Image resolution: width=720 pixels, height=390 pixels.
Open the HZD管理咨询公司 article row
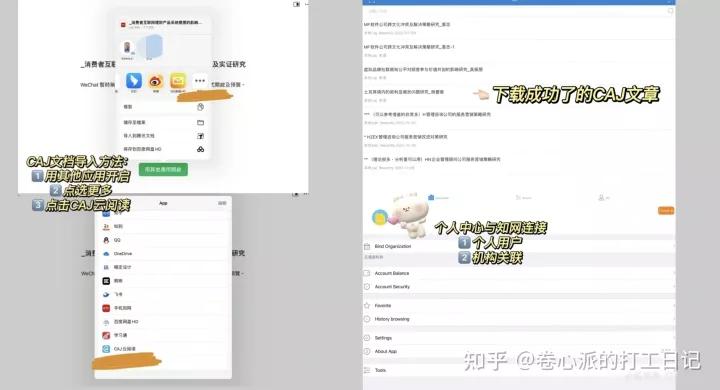click(519, 141)
